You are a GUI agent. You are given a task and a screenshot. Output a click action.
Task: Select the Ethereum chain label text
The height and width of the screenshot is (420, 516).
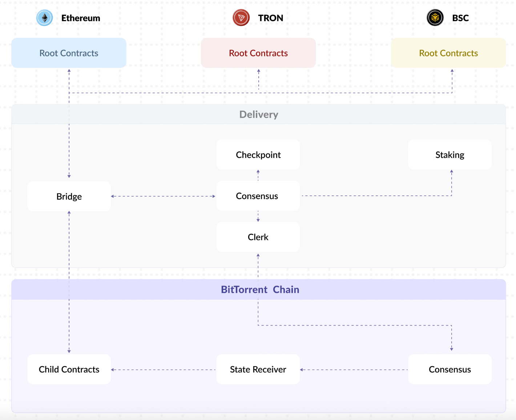pos(81,18)
